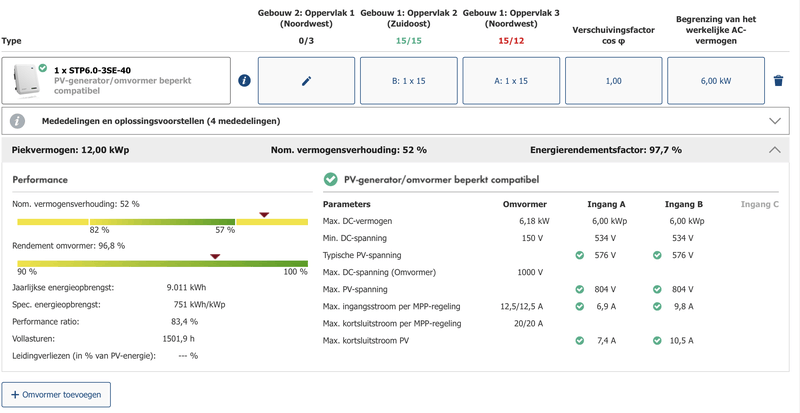Click Ingang A Max. kortsluitstroom PV check icon
Screen dimensions: 800x413
pos(580,341)
